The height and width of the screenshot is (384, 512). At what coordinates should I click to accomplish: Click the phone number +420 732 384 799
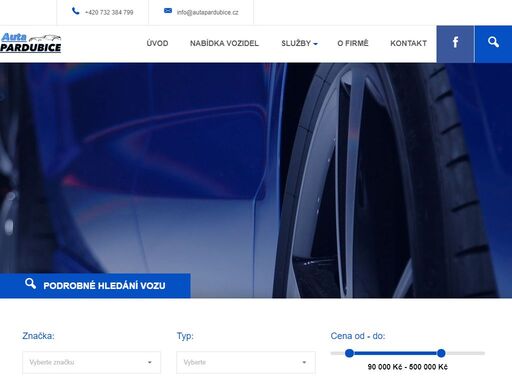(109, 12)
